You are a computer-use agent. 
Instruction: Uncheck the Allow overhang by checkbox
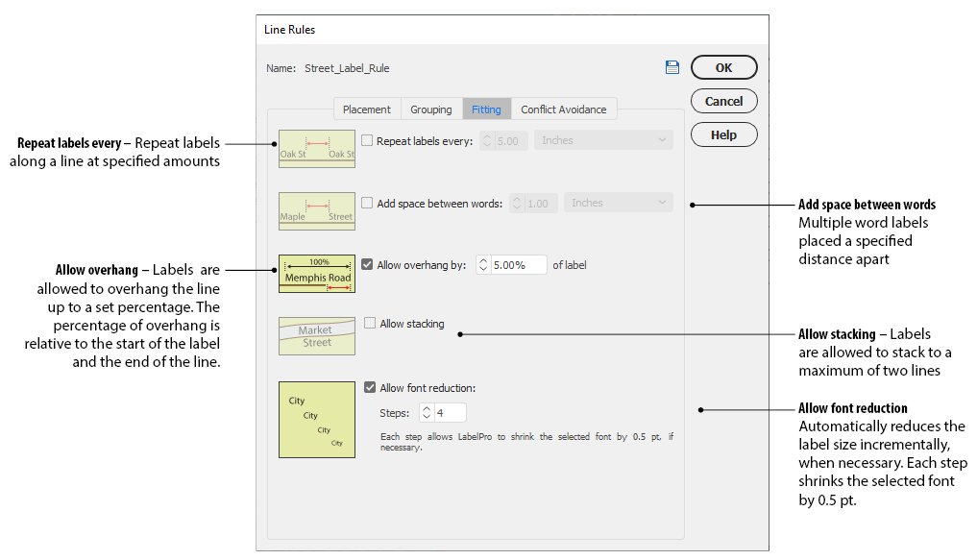click(367, 265)
